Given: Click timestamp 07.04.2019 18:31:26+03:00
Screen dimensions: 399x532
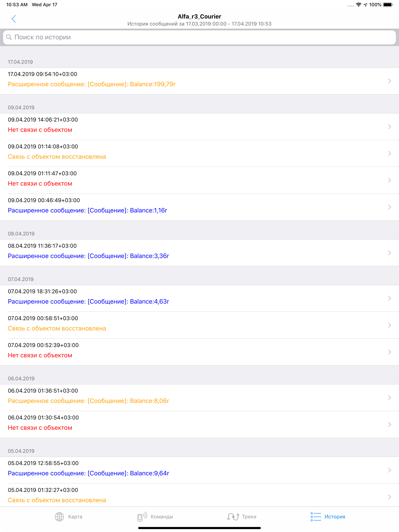Looking at the screenshot, I should (42, 291).
